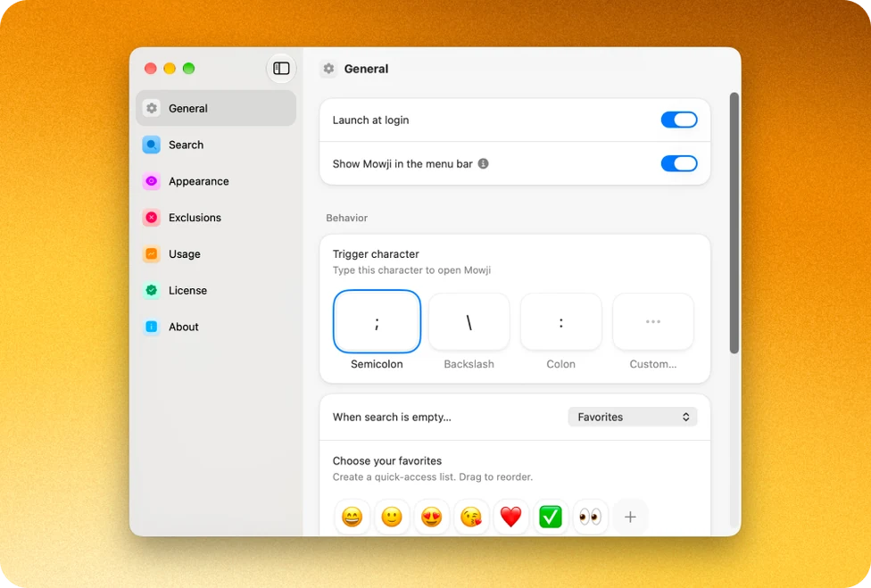The height and width of the screenshot is (588, 871).
Task: Toggle Show Mowji in the menu bar
Action: click(x=679, y=163)
